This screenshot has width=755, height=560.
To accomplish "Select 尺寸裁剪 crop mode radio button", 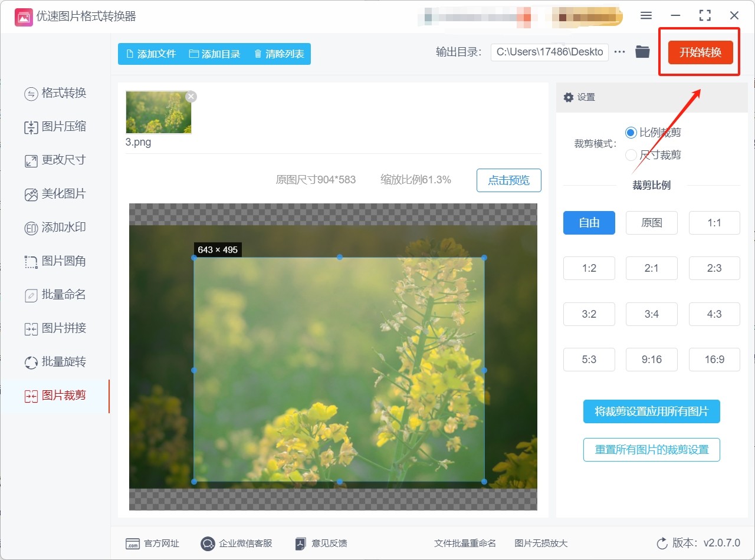I will point(631,155).
